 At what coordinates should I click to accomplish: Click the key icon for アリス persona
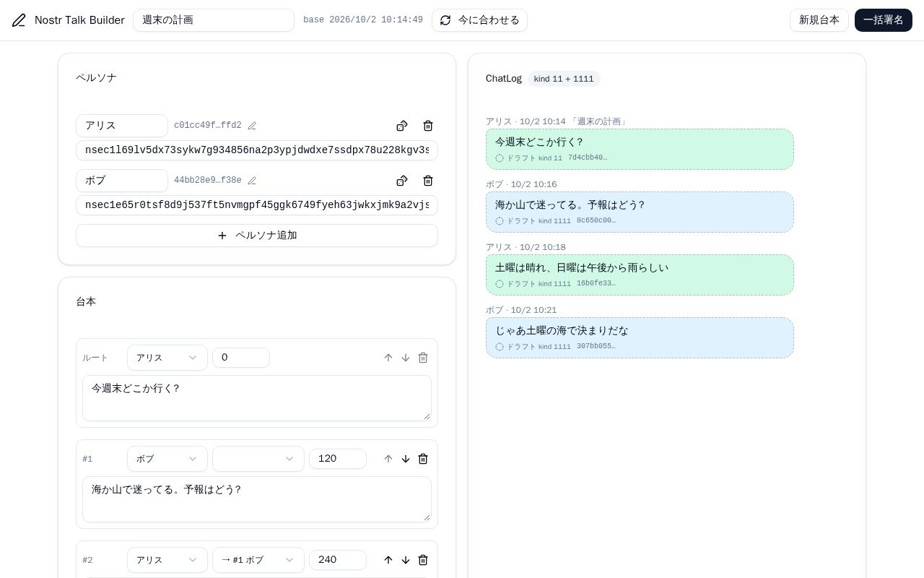coord(402,126)
